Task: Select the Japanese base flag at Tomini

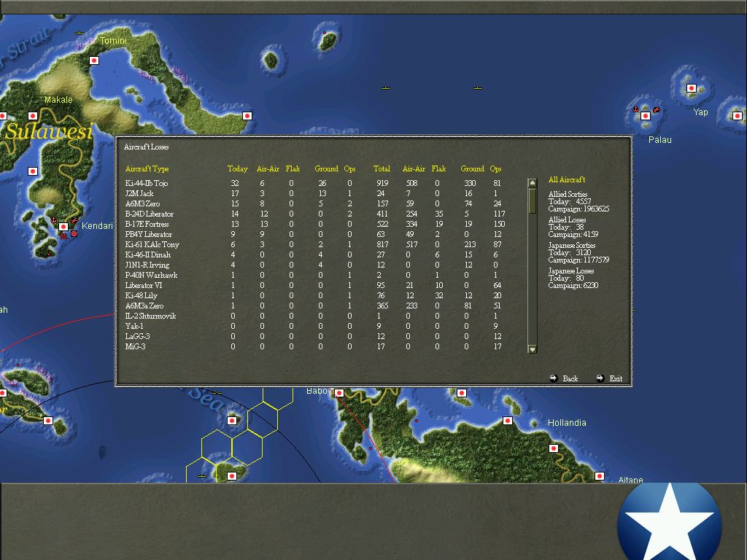Action: [x=94, y=61]
